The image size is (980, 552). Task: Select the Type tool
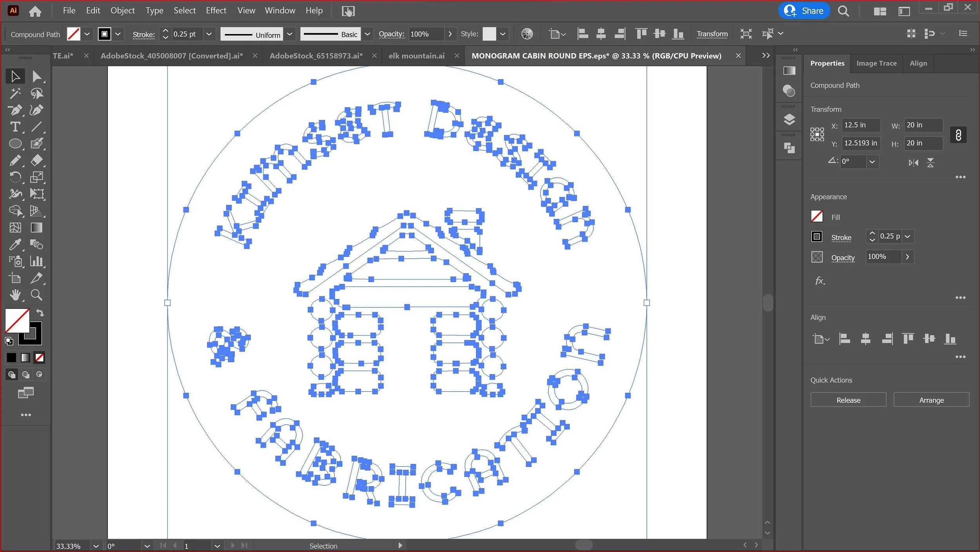pyautogui.click(x=15, y=127)
